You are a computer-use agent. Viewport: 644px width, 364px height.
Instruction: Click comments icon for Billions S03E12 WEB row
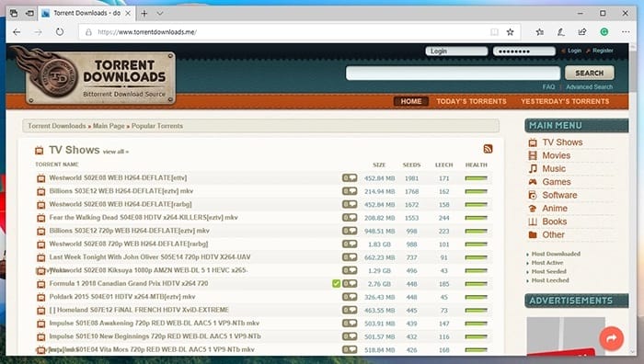(x=350, y=191)
